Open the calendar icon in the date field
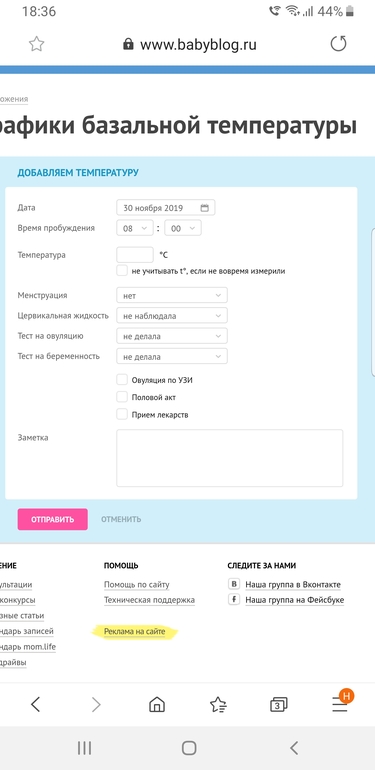 coord(205,208)
